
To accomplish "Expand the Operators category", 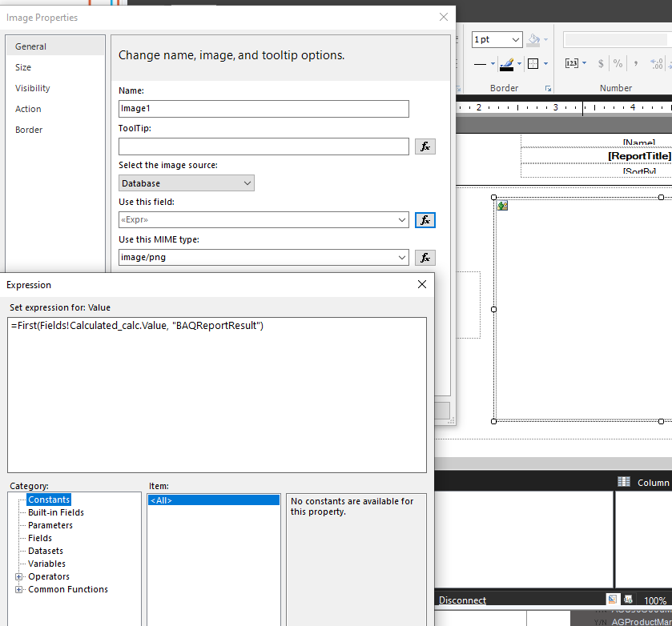I will (19, 576).
